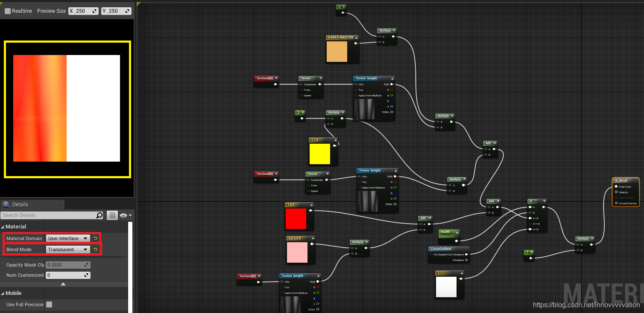The image size is (644, 313).
Task: Click output pin of the 1,1,0 constant
Action: (334, 145)
